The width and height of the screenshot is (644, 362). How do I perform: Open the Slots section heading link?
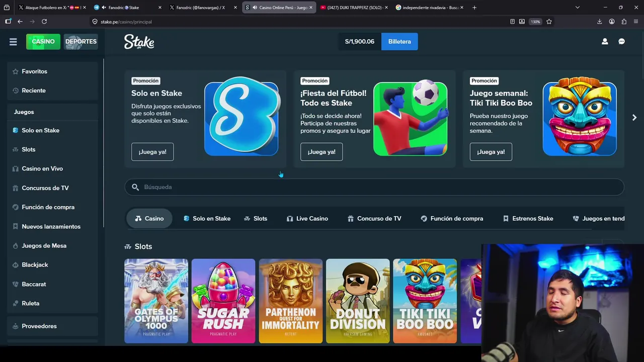(x=138, y=246)
